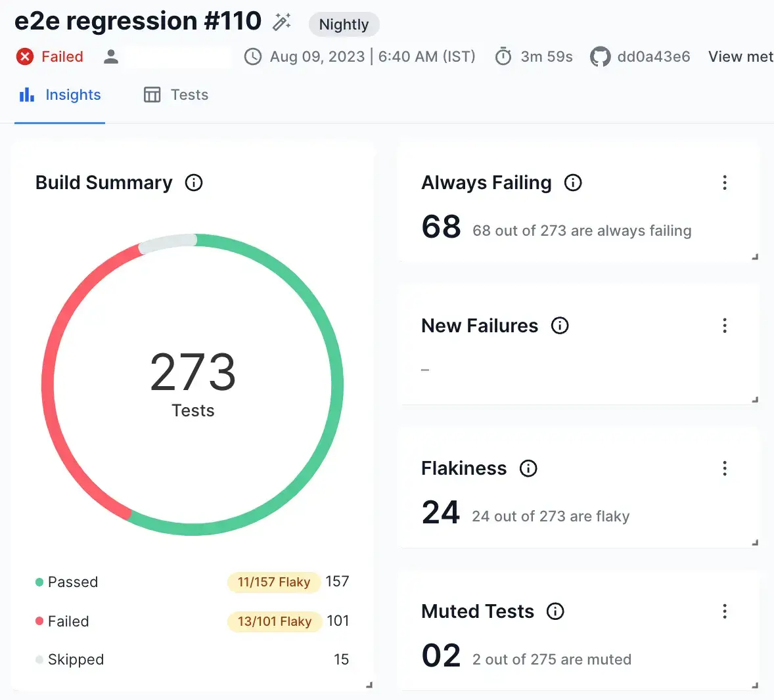Open the Flakiness card kebab menu
The height and width of the screenshot is (700, 774).
pos(725,468)
